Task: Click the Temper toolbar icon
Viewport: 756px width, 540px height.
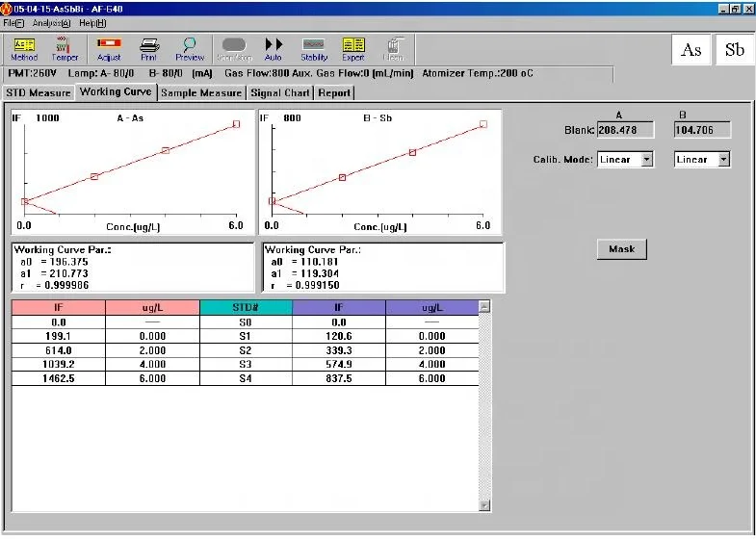Action: (65, 49)
